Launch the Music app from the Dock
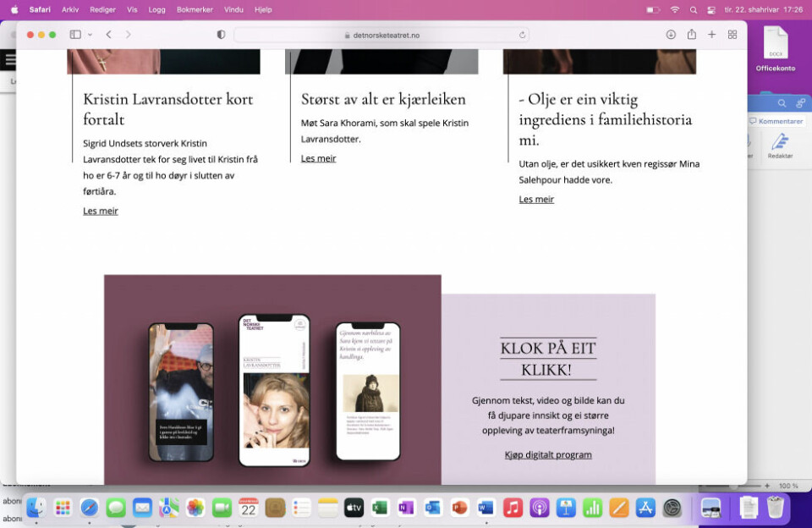The image size is (812, 528). [x=513, y=508]
